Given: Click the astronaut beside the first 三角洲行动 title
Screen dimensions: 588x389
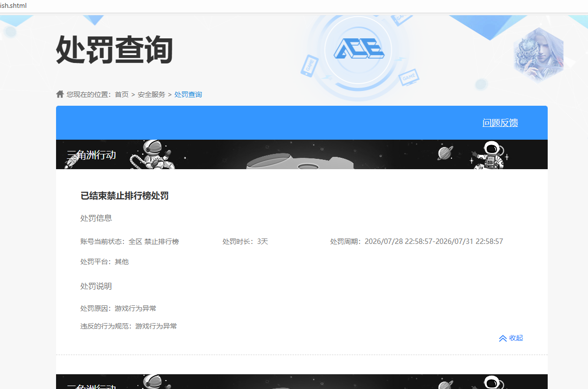Looking at the screenshot, I should (x=152, y=154).
